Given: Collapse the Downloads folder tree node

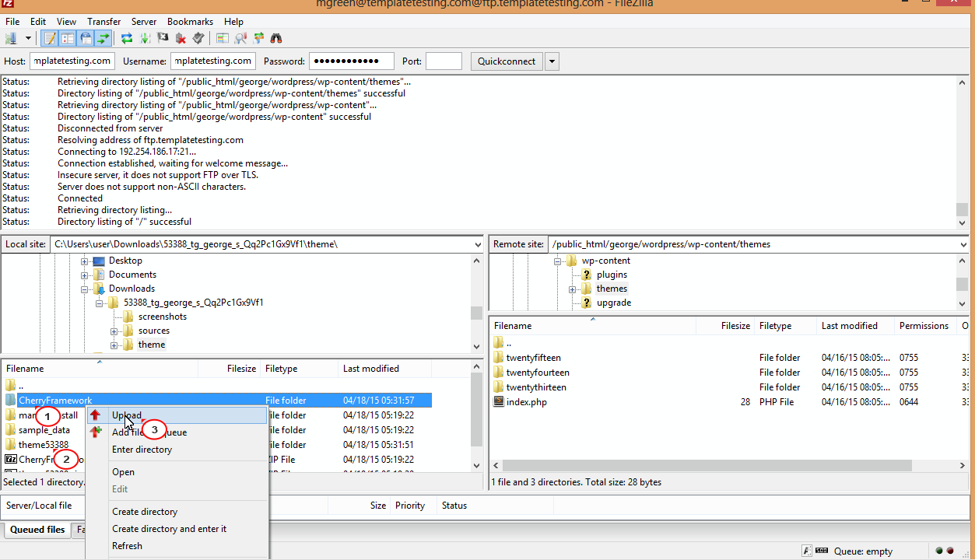Looking at the screenshot, I should tap(85, 289).
